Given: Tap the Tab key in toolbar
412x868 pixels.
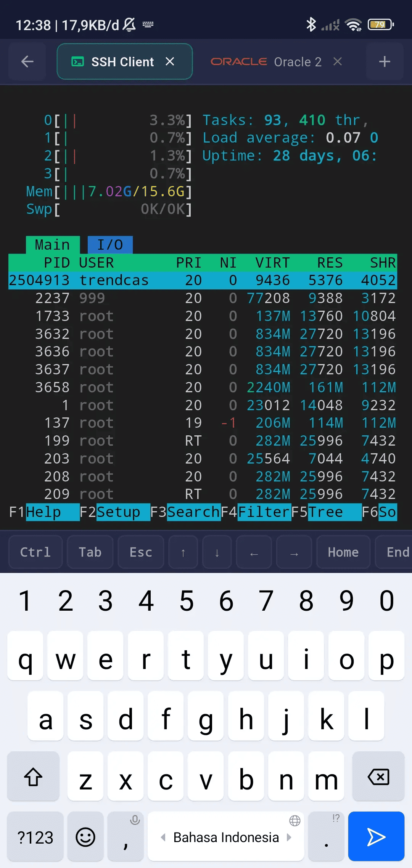Looking at the screenshot, I should (90, 552).
